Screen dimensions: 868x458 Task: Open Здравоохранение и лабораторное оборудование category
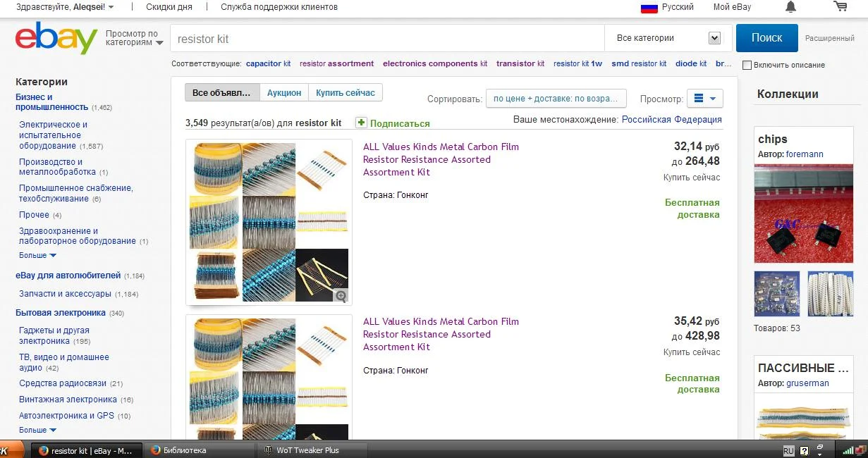(78, 236)
